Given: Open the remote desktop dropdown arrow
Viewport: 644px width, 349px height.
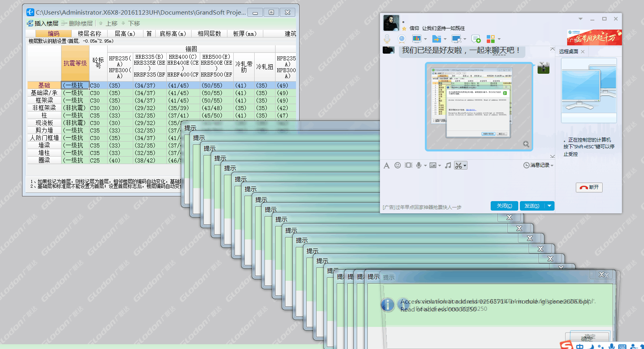Looking at the screenshot, I should pyautogui.click(x=465, y=39).
